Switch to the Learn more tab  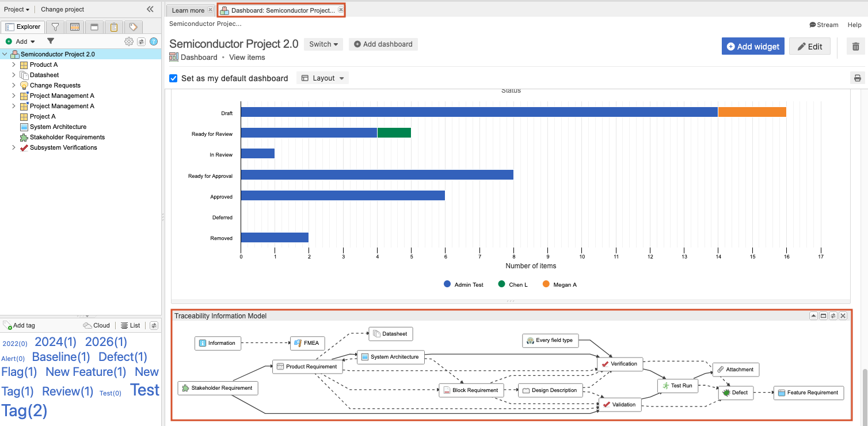[188, 10]
